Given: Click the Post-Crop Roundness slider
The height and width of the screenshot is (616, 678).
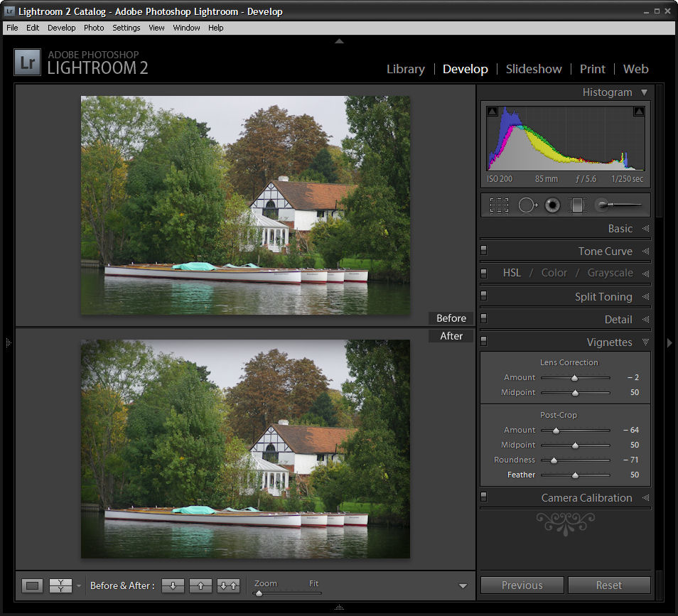Looking at the screenshot, I should click(x=576, y=460).
